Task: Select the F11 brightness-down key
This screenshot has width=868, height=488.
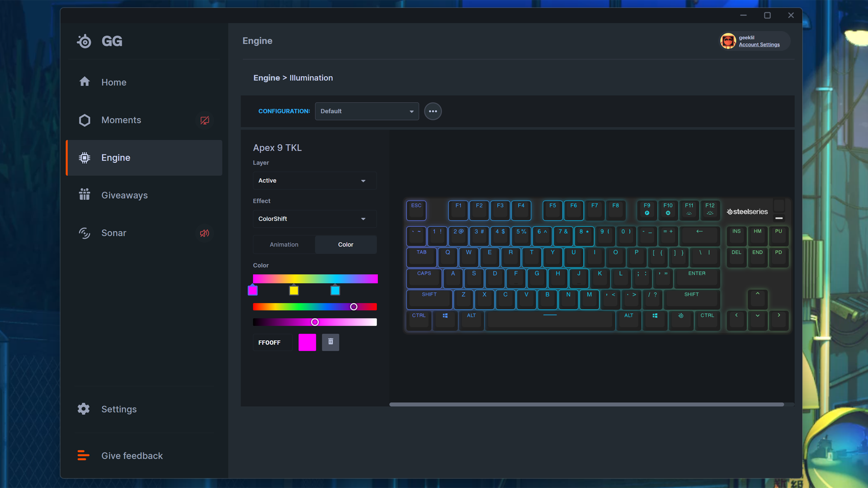Action: [689, 210]
